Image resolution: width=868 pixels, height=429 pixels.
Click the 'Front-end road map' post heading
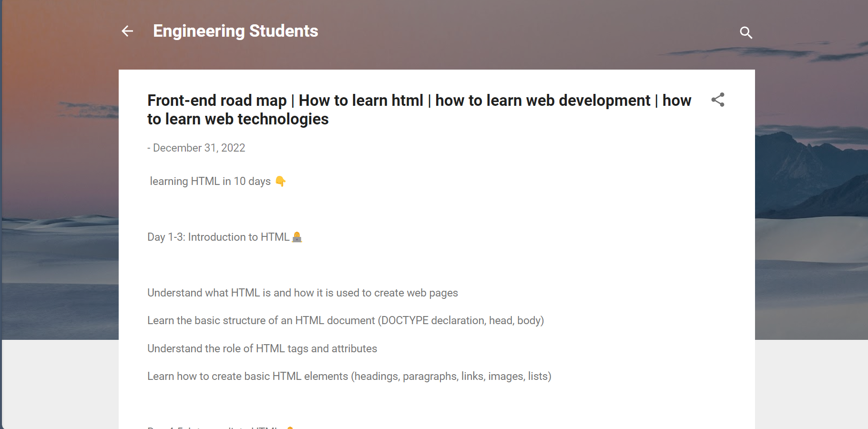point(217,101)
